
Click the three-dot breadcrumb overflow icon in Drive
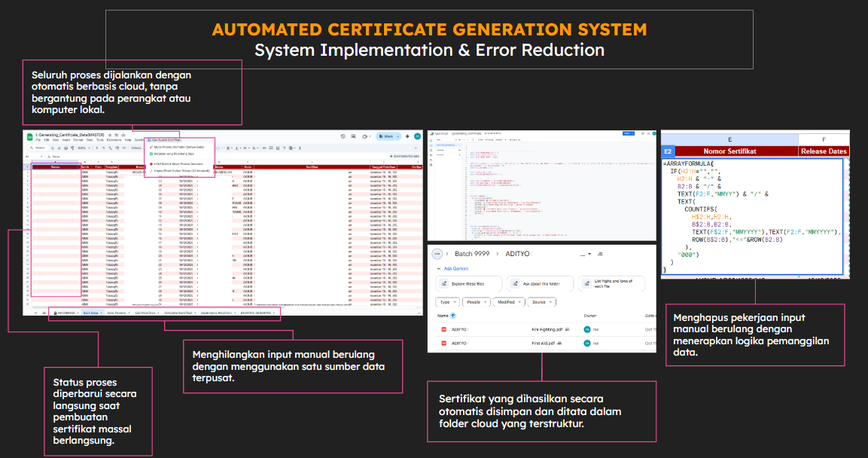pyautogui.click(x=436, y=254)
